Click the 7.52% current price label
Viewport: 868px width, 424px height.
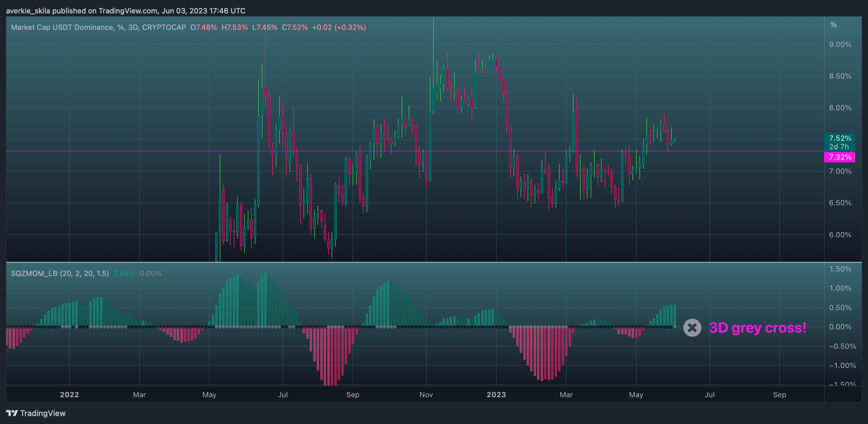click(840, 138)
